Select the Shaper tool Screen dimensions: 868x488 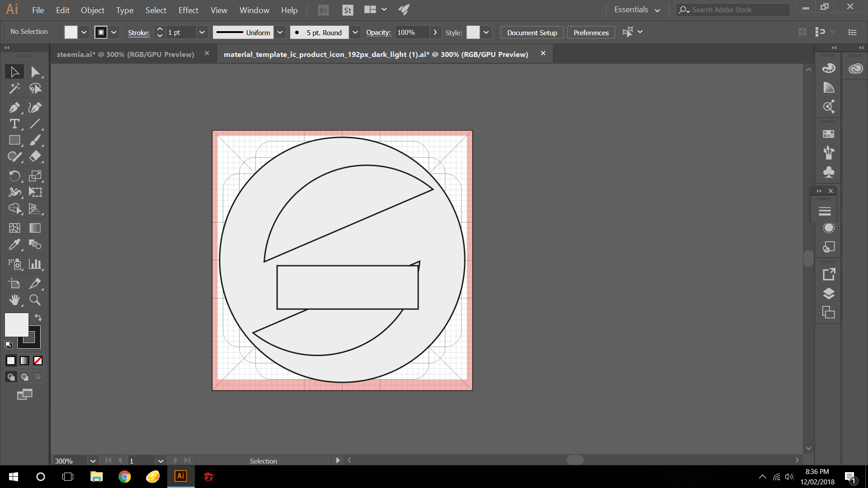coord(14,156)
